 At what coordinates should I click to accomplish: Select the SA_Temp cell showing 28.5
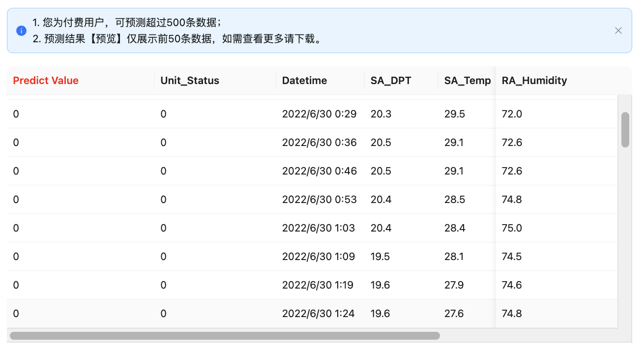(x=454, y=200)
